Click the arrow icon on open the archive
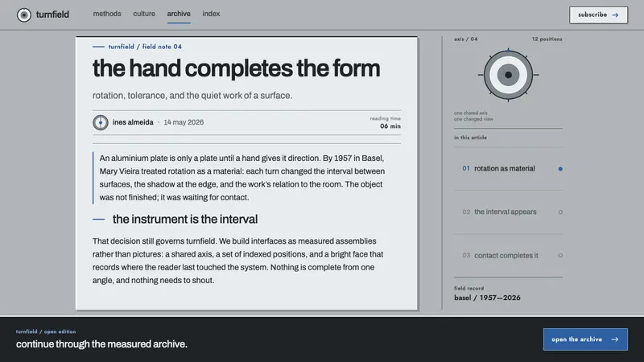This screenshot has width=644, height=362. pos(614,339)
